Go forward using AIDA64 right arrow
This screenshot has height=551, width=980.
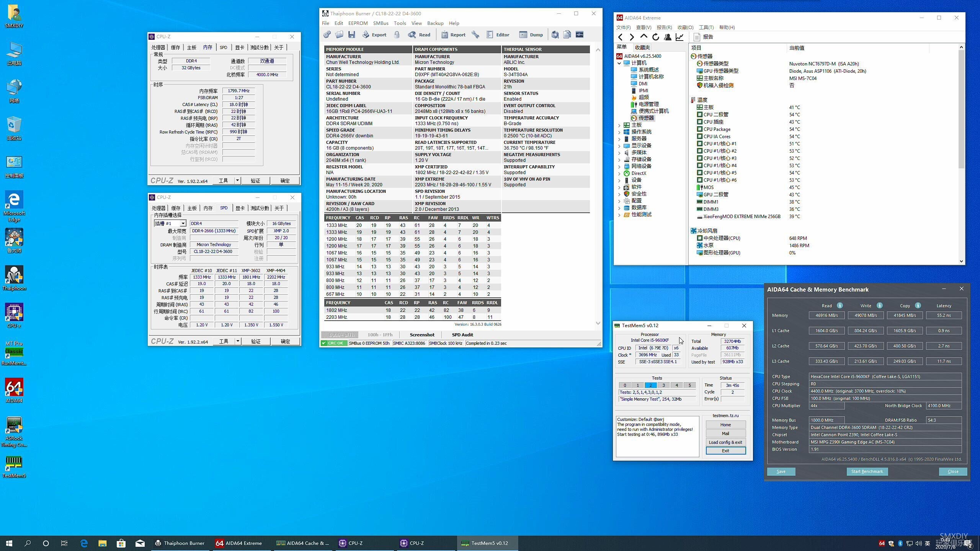pyautogui.click(x=632, y=37)
